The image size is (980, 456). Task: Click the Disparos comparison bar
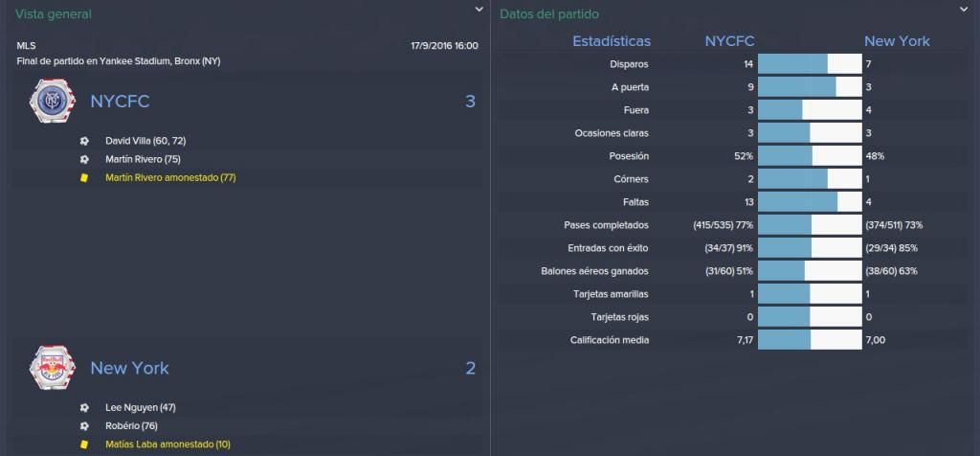[810, 64]
